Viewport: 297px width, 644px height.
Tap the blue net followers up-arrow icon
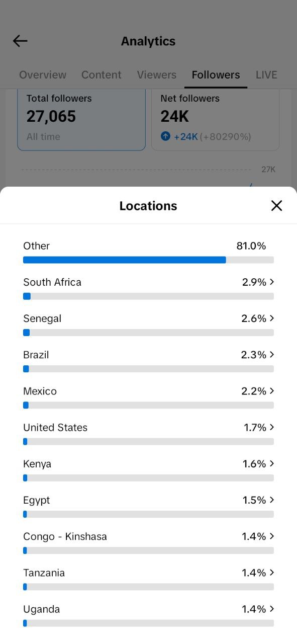(165, 136)
